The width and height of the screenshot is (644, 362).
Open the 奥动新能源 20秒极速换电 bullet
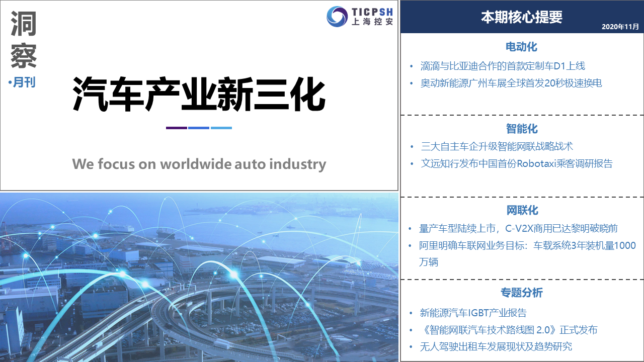(x=511, y=83)
